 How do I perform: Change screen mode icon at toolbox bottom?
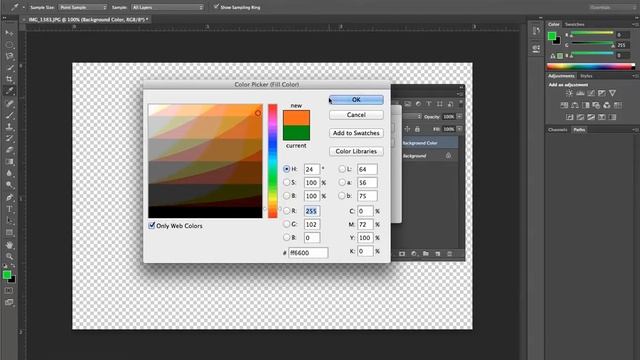click(x=9, y=302)
